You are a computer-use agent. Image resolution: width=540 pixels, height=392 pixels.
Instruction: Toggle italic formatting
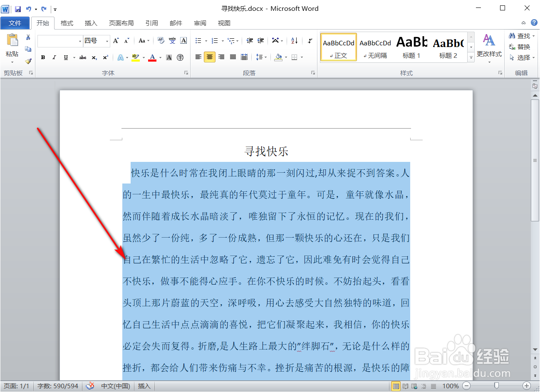point(54,57)
